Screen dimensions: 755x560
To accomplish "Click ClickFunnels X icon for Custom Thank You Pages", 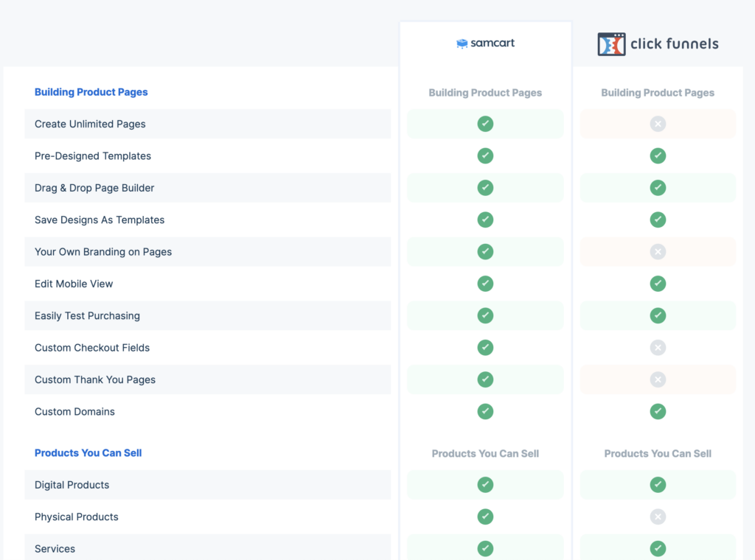I will (658, 379).
